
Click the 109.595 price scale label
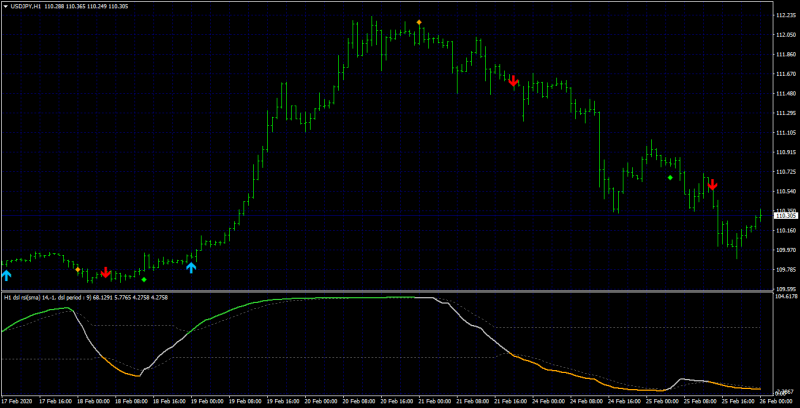tap(786, 289)
